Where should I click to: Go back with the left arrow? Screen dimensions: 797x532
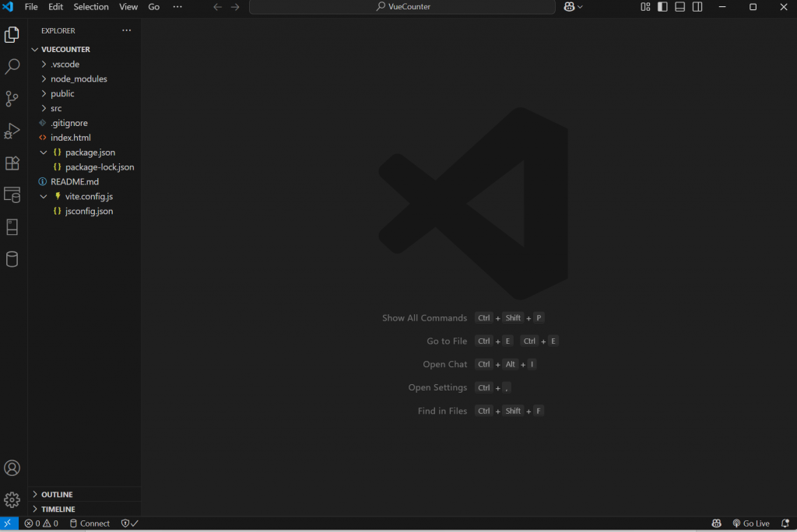click(218, 6)
